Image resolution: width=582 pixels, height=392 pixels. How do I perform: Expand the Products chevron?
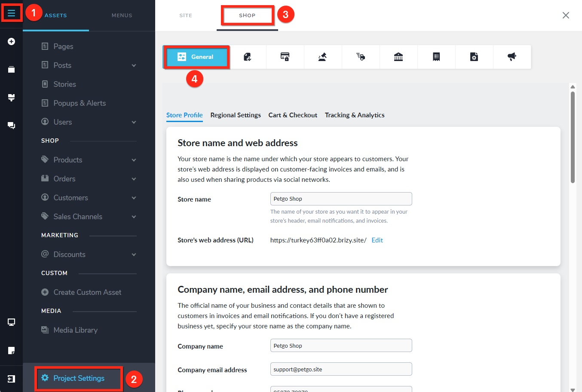tap(134, 160)
